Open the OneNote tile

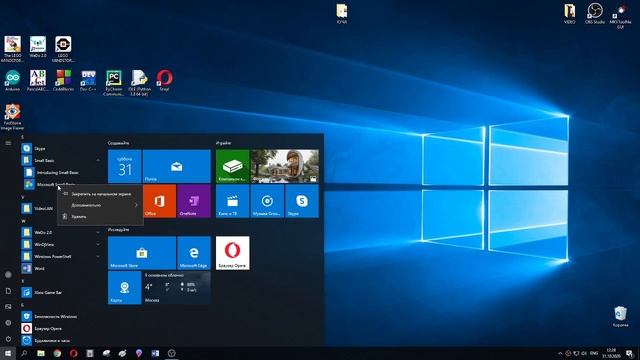pyautogui.click(x=194, y=201)
